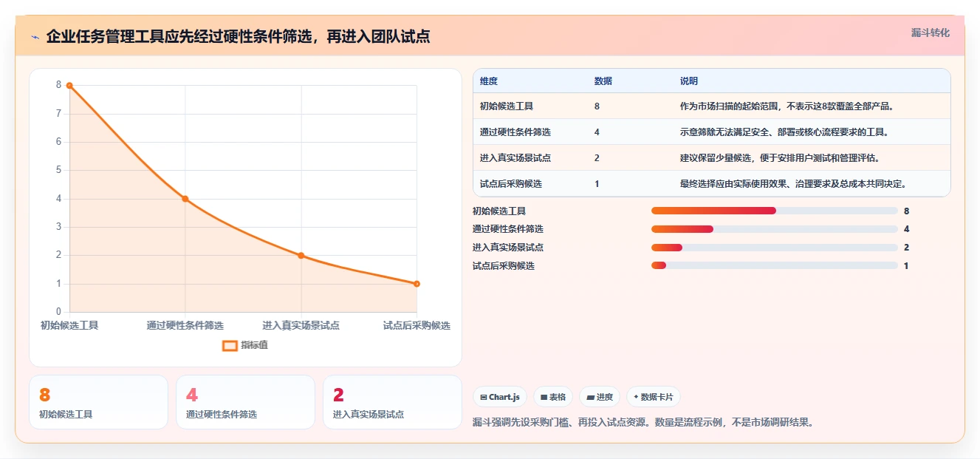Click the description starting 最终选择应由实际使用效果
The width and height of the screenshot is (980, 459).
(793, 184)
